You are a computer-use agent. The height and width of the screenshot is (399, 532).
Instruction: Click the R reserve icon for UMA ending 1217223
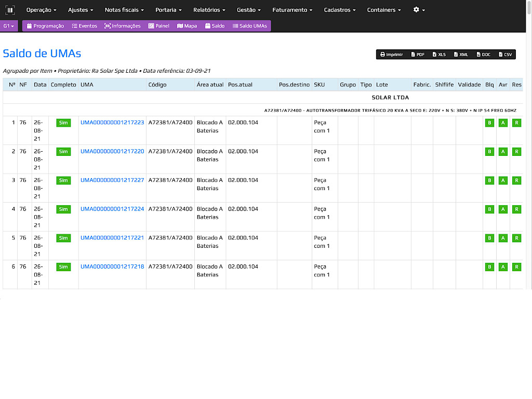coord(516,123)
